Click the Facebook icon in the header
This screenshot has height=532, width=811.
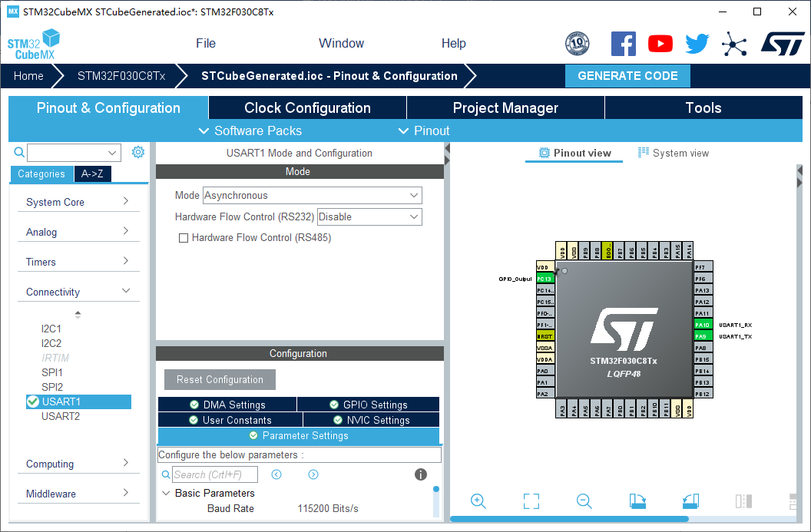(623, 44)
